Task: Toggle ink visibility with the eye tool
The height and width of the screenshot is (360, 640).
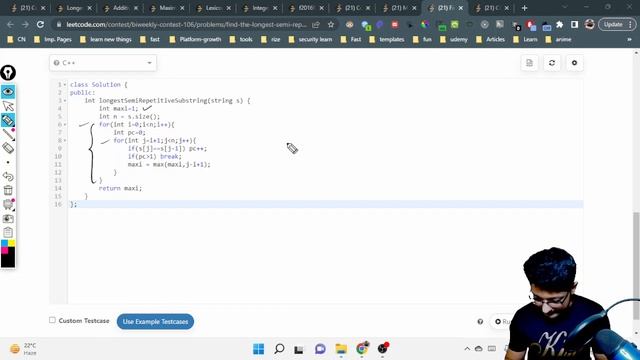Action: click(x=8, y=91)
